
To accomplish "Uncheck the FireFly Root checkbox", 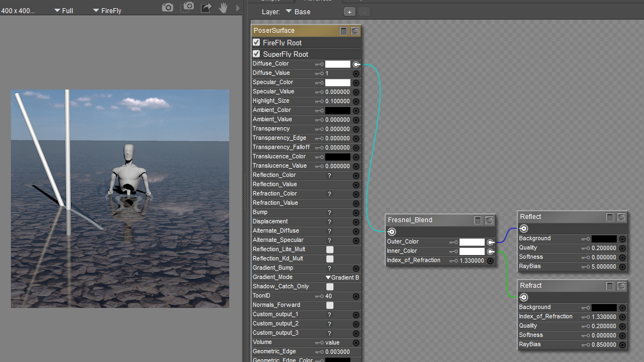I will click(x=257, y=43).
